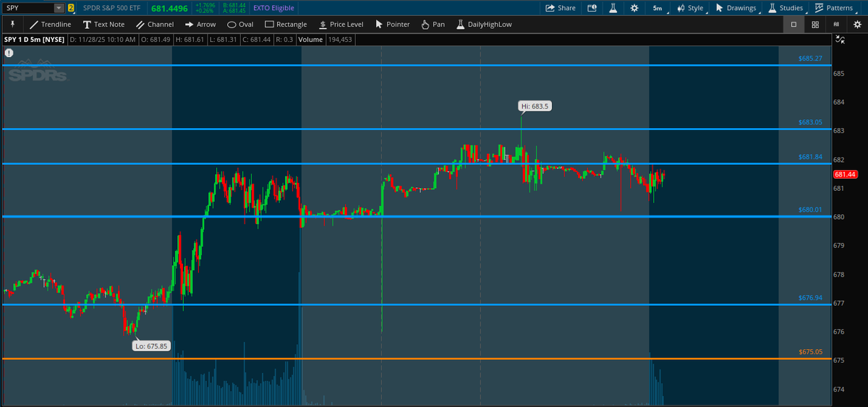Image resolution: width=868 pixels, height=407 pixels.
Task: Select the Channel drawing tool
Action: pyautogui.click(x=155, y=24)
